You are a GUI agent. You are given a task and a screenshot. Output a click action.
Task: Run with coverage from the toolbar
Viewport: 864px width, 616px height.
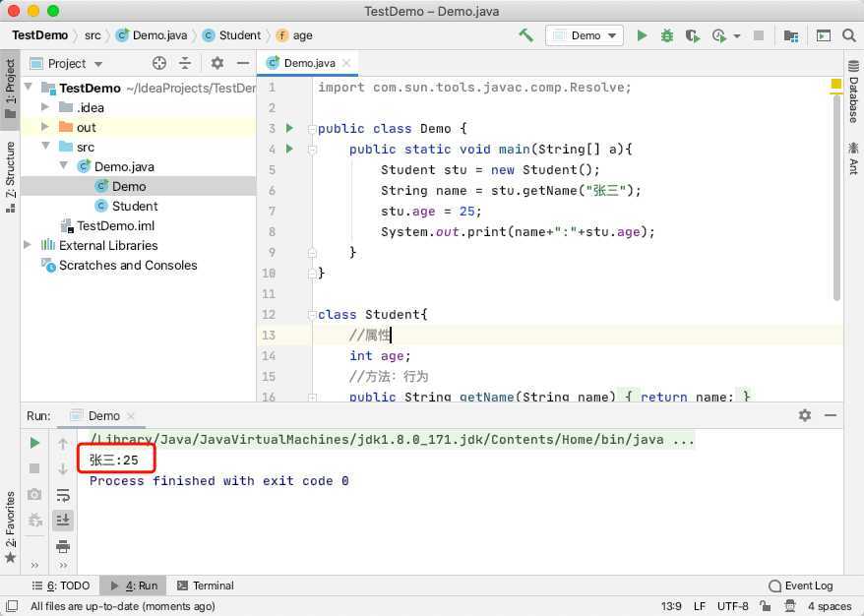692,35
